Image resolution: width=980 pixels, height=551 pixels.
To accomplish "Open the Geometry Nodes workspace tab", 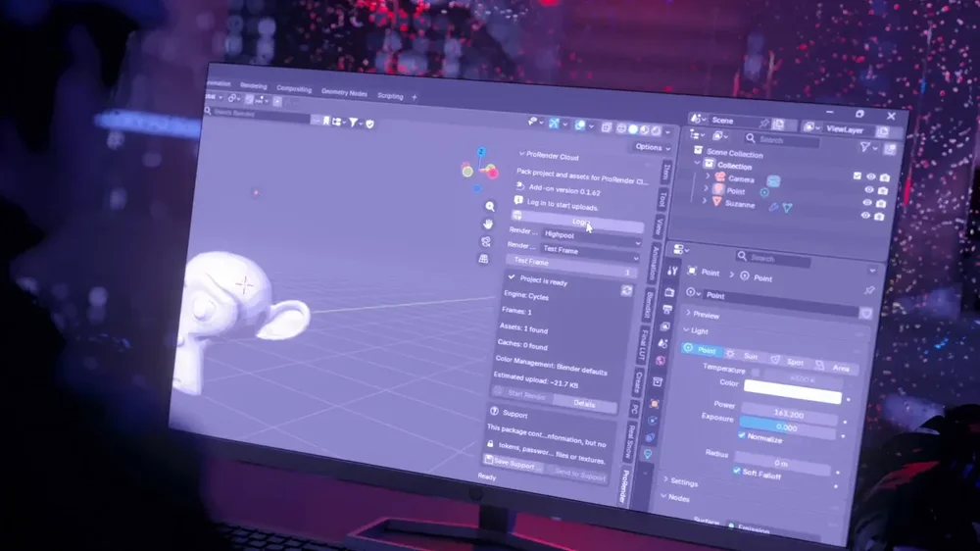I will click(x=344, y=92).
